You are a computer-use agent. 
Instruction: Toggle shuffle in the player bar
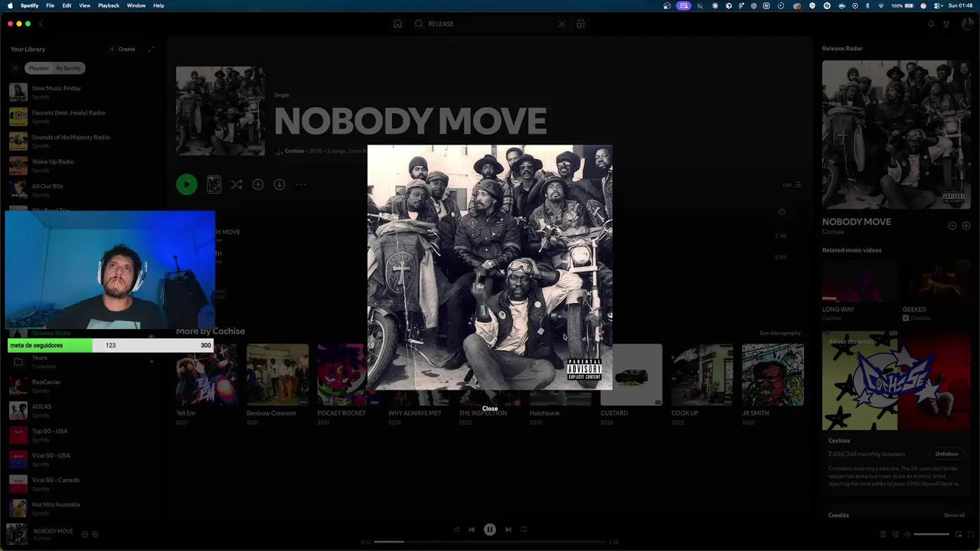pos(456,529)
